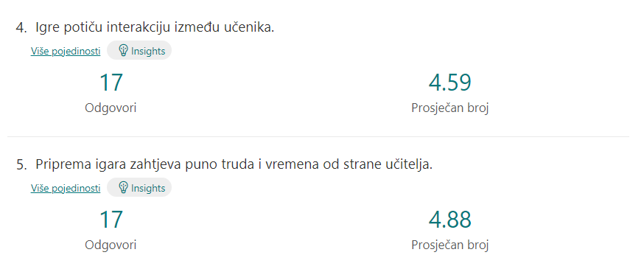Select question 4 title about interakciju između učenika

point(155,27)
